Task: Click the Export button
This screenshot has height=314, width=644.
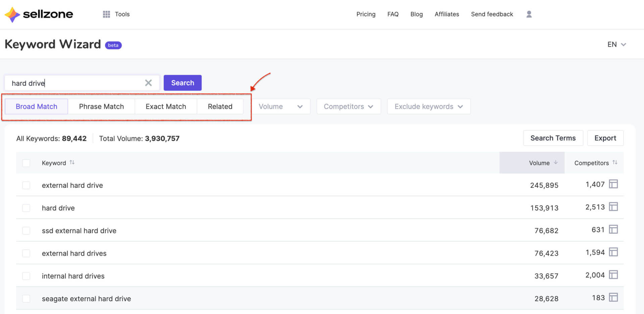Action: click(x=605, y=138)
